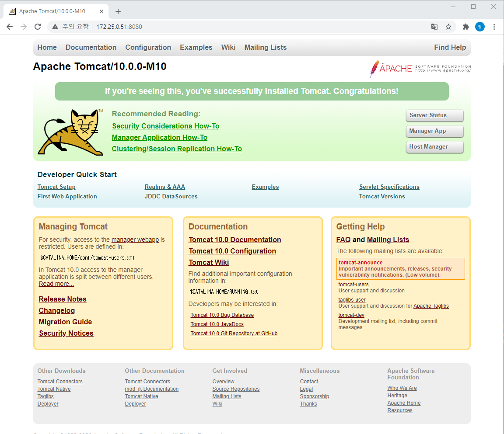The image size is (504, 434).
Task: Click the Apache Software Foundation logo
Action: tap(420, 69)
